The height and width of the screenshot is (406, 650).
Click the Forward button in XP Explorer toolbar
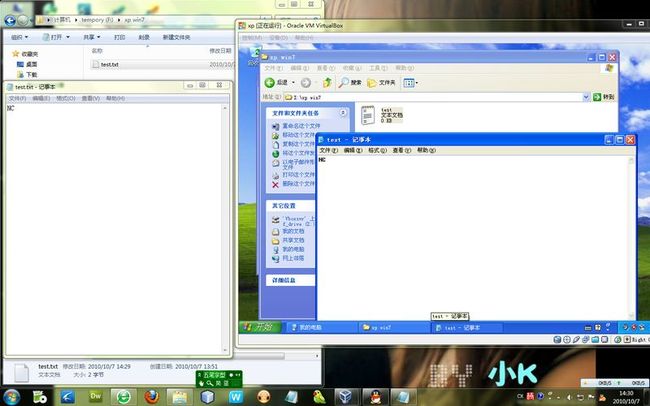(x=306, y=83)
